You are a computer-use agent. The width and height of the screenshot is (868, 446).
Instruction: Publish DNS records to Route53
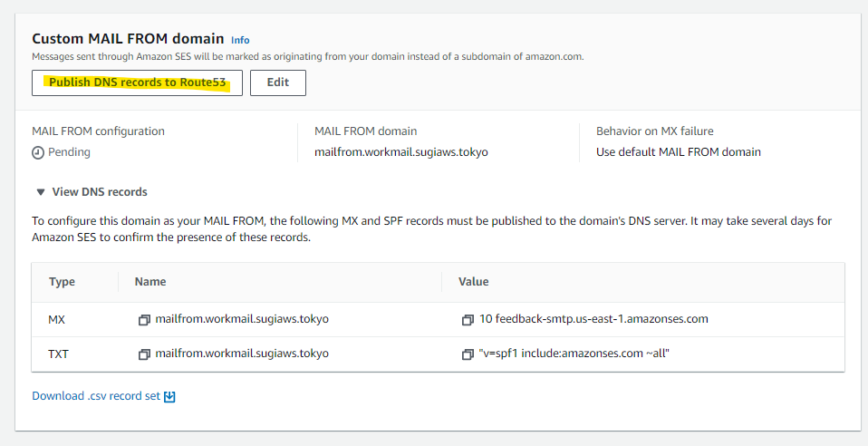(137, 82)
